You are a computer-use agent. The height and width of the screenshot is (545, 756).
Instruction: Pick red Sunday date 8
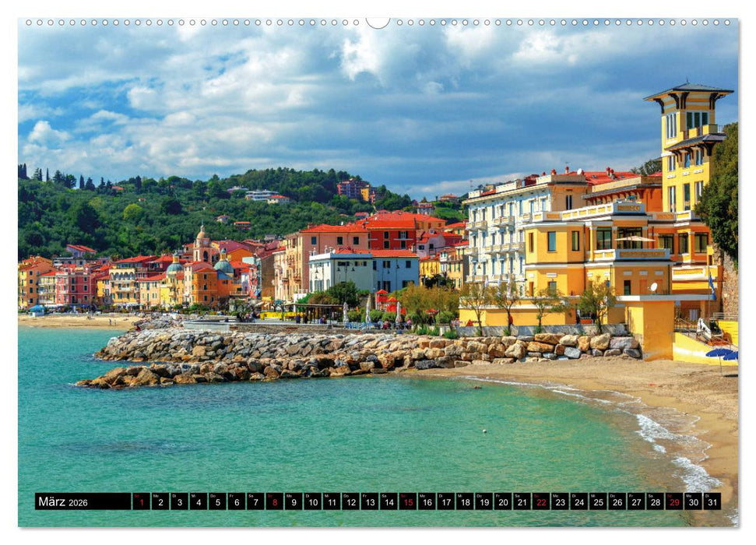tap(274, 501)
